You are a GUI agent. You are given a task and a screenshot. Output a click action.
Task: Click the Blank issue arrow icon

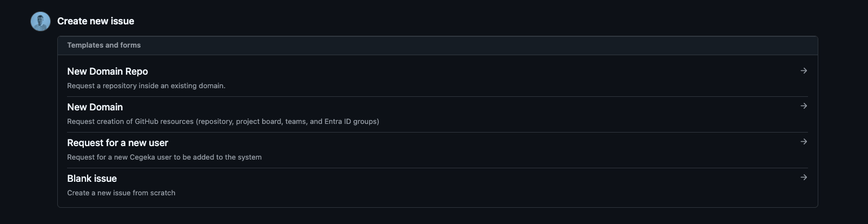click(x=804, y=177)
